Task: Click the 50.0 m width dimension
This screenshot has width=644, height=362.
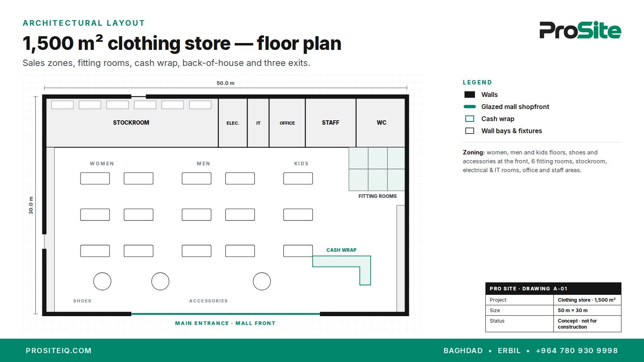Action: [x=225, y=83]
